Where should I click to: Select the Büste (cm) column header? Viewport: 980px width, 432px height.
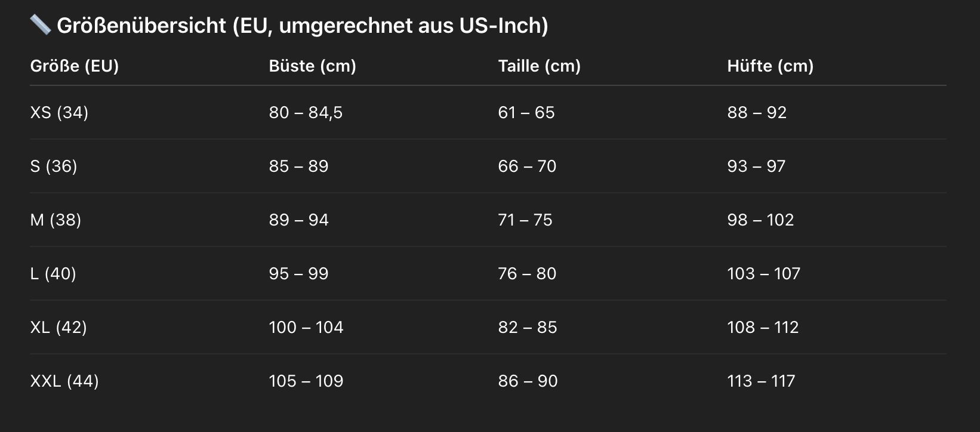312,66
